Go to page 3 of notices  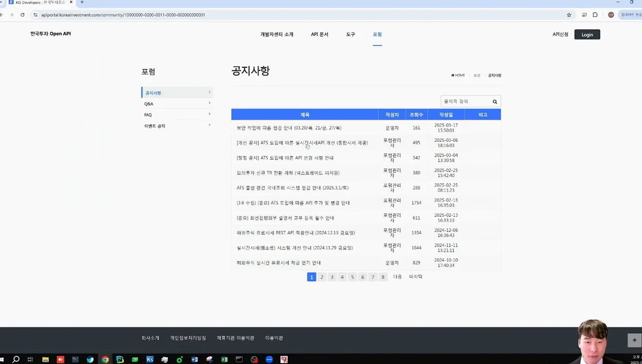[332, 277]
